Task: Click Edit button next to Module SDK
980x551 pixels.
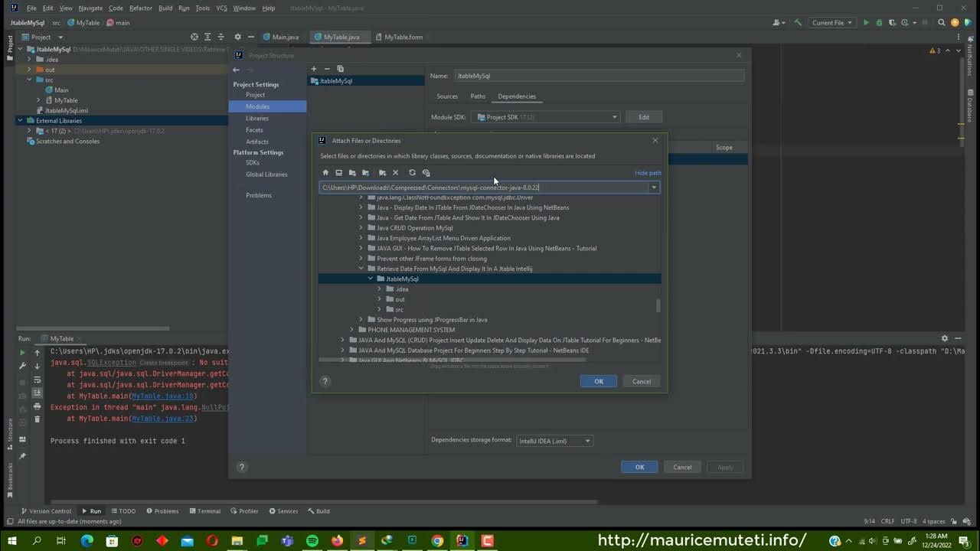Action: [644, 117]
